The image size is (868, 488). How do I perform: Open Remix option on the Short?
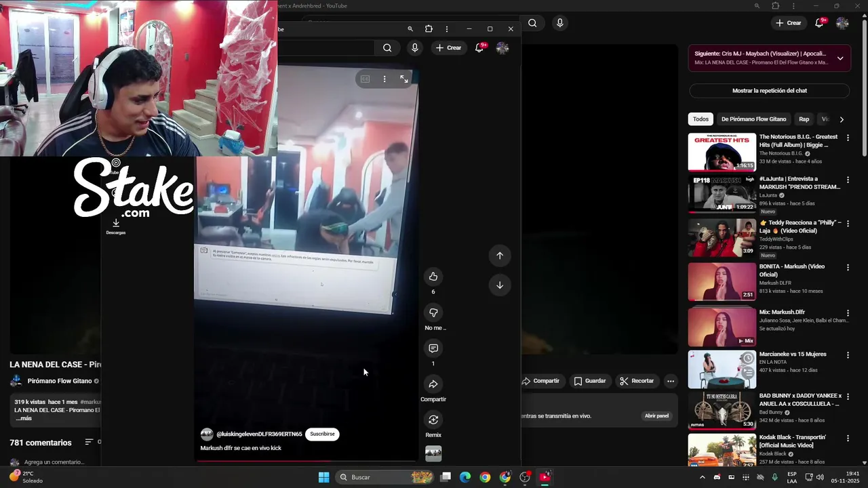click(433, 420)
